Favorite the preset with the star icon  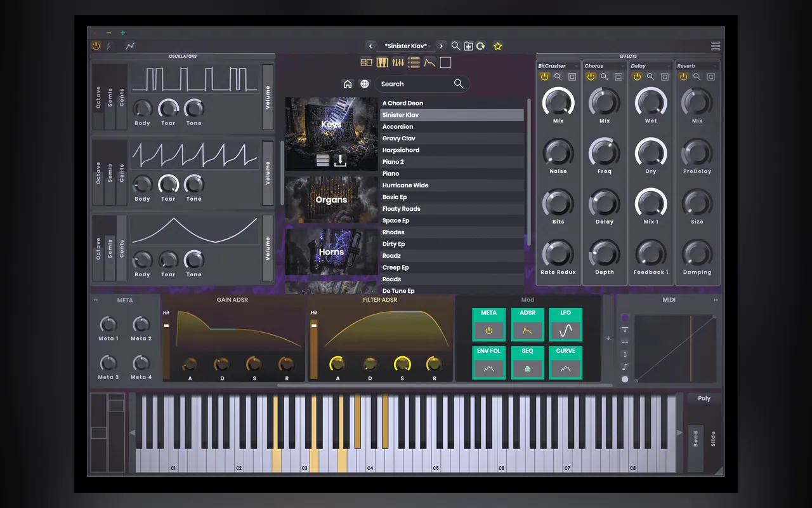click(497, 46)
